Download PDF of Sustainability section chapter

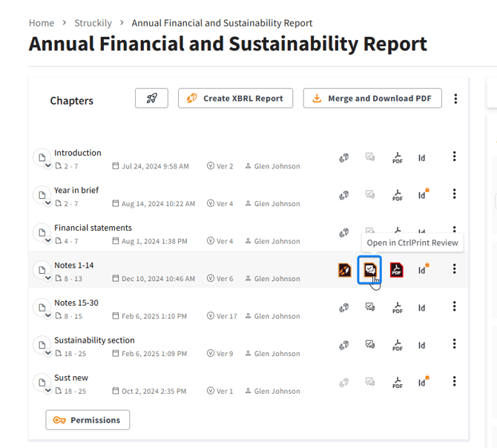pyautogui.click(x=398, y=345)
